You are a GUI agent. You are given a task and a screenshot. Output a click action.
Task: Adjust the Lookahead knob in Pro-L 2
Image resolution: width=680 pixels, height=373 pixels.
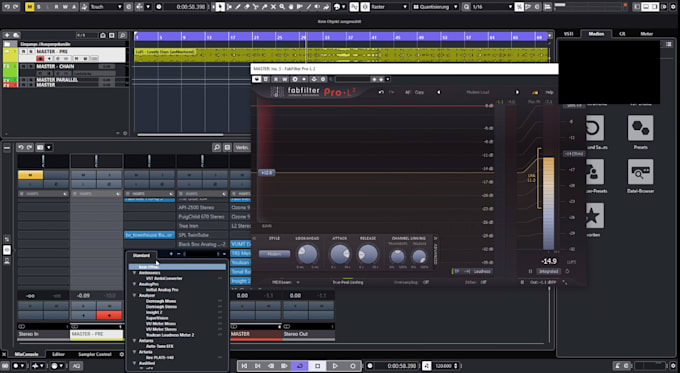pos(307,254)
